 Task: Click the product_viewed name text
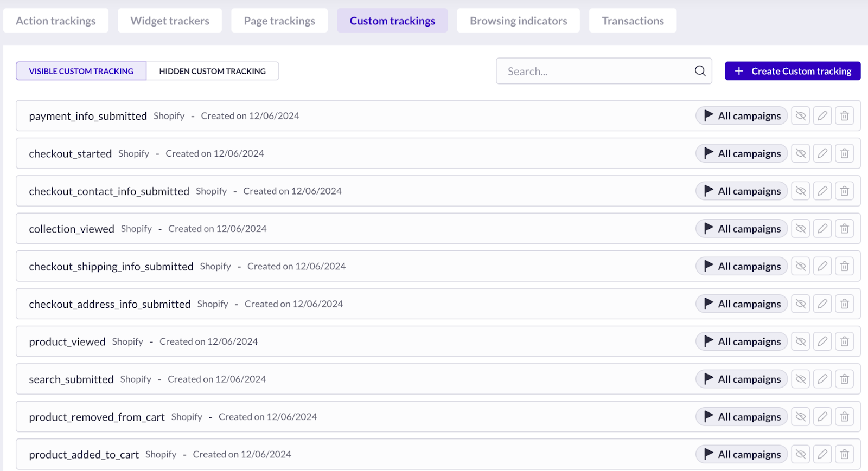coord(67,342)
